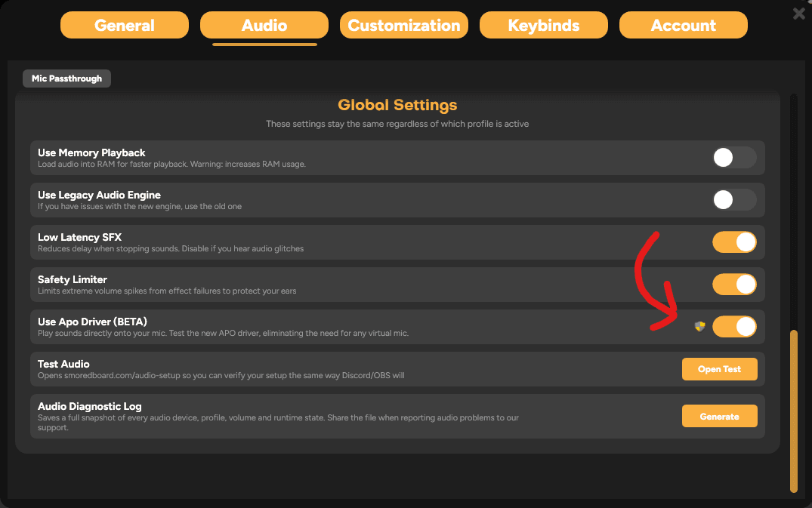The image size is (812, 508).
Task: Click the 'Play sounds directly onto your mic' description
Action: coord(223,333)
